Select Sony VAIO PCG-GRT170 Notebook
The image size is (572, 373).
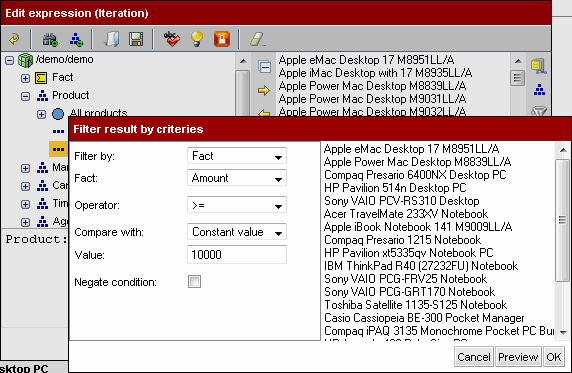[x=409, y=292]
